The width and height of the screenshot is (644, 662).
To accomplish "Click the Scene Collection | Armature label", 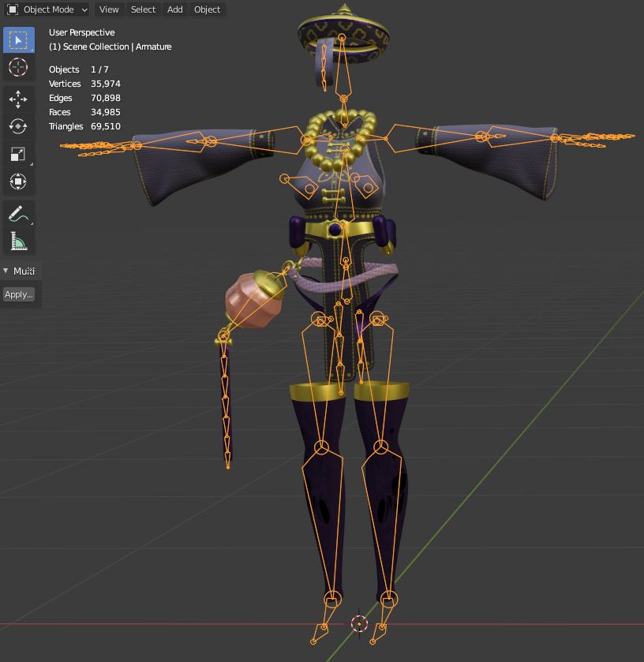I will 110,47.
